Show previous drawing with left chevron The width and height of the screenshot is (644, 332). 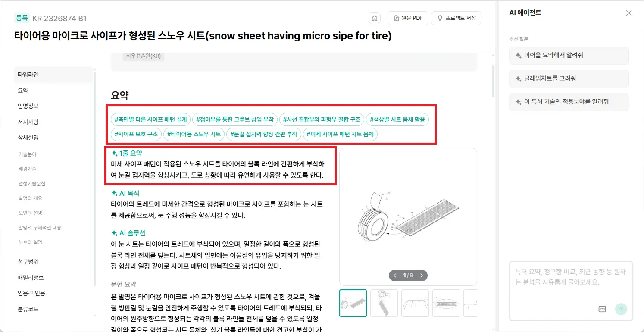395,275
